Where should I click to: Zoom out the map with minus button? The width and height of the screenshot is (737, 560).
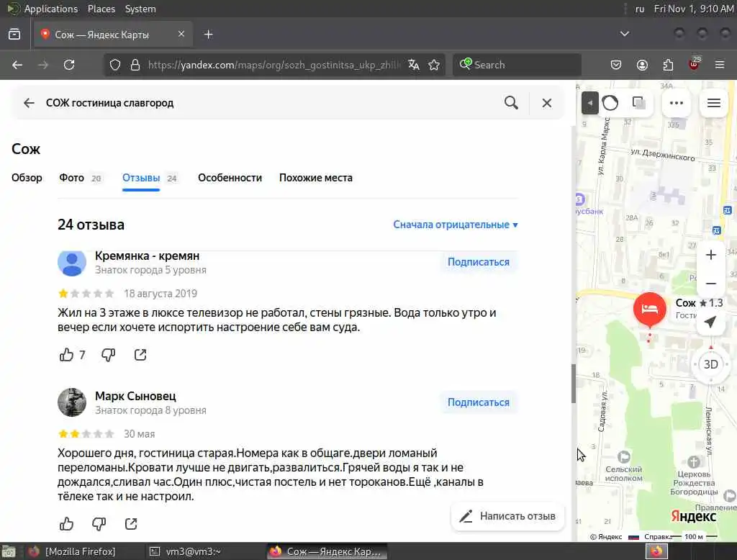click(710, 284)
